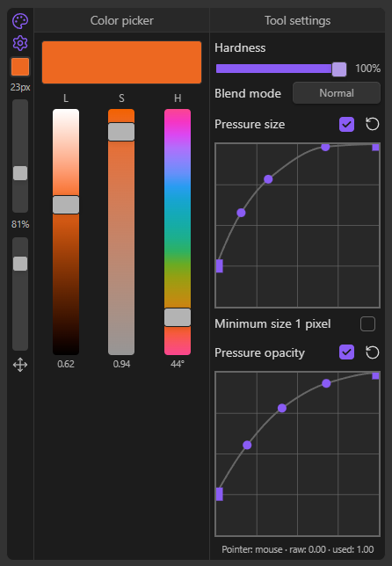The width and height of the screenshot is (392, 566).
Task: Switch to the Color picker tab
Action: [121, 20]
